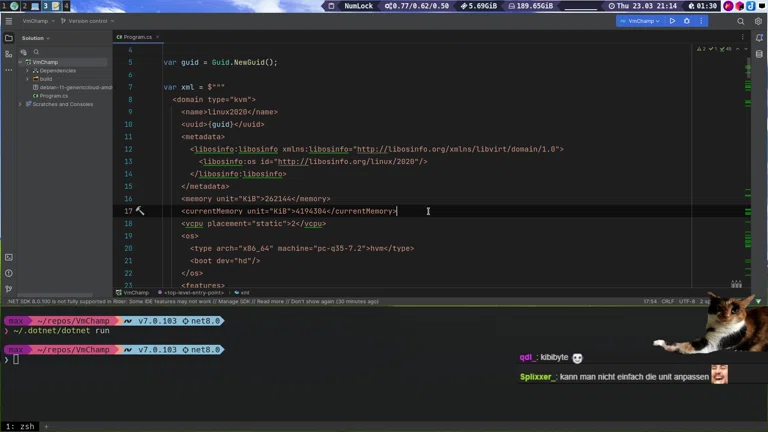This screenshot has height=432, width=768.
Task: Click the VmChamp breadcrumb in editor
Action: [132, 292]
